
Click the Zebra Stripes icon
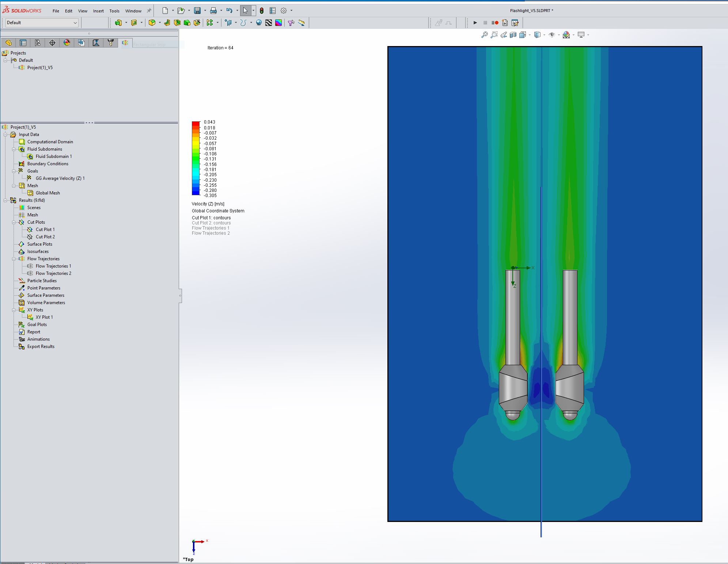click(269, 23)
